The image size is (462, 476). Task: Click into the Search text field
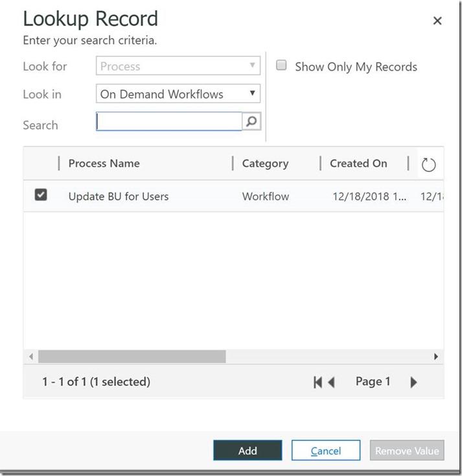coord(168,121)
